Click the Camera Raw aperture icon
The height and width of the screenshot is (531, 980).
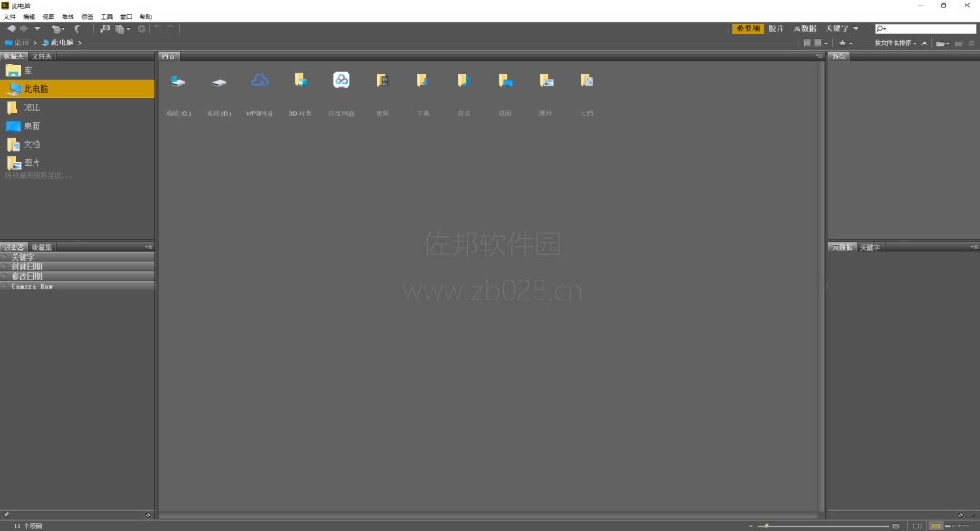[142, 29]
